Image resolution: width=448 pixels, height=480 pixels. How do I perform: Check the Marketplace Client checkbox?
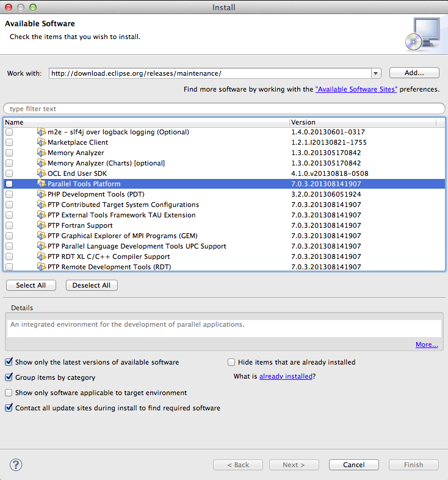(9, 142)
